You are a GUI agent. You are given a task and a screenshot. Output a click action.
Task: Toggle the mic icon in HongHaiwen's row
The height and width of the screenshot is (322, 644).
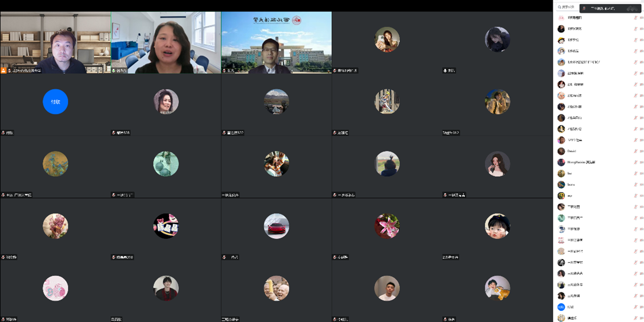click(635, 162)
